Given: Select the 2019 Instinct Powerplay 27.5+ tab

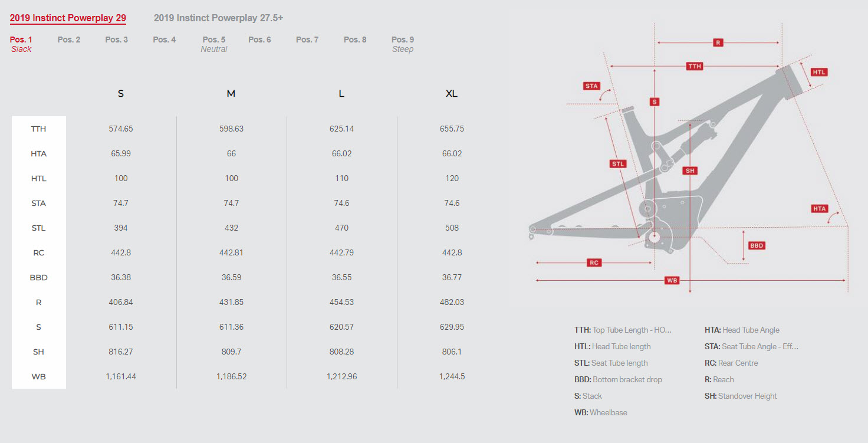Looking at the screenshot, I should pos(218,18).
